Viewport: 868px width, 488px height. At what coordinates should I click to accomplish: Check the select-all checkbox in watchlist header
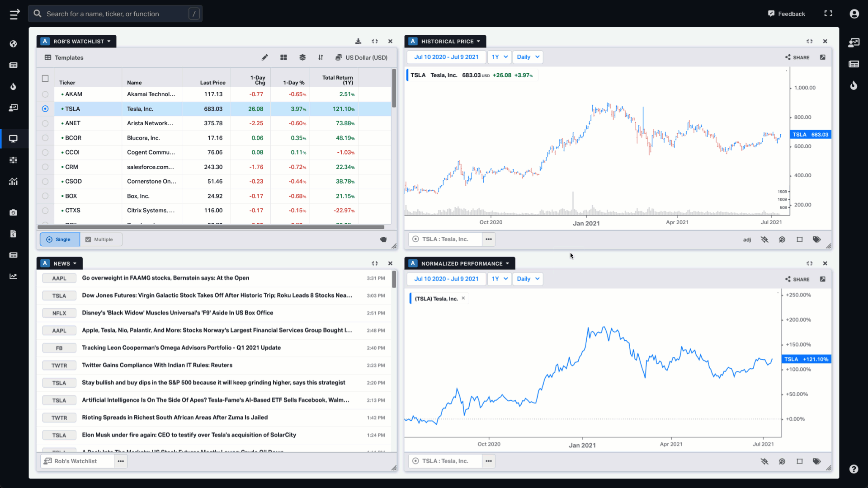[45, 79]
